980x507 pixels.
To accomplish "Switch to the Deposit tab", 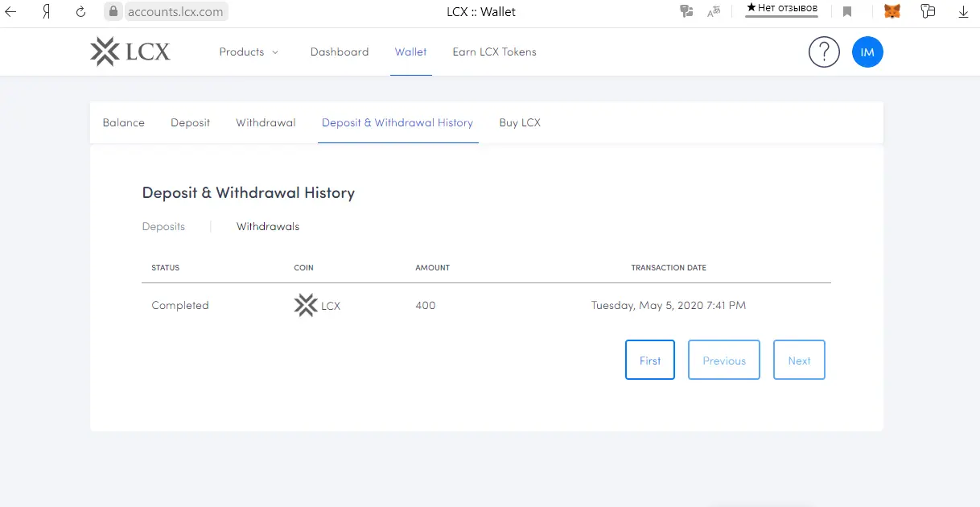I will coord(190,123).
